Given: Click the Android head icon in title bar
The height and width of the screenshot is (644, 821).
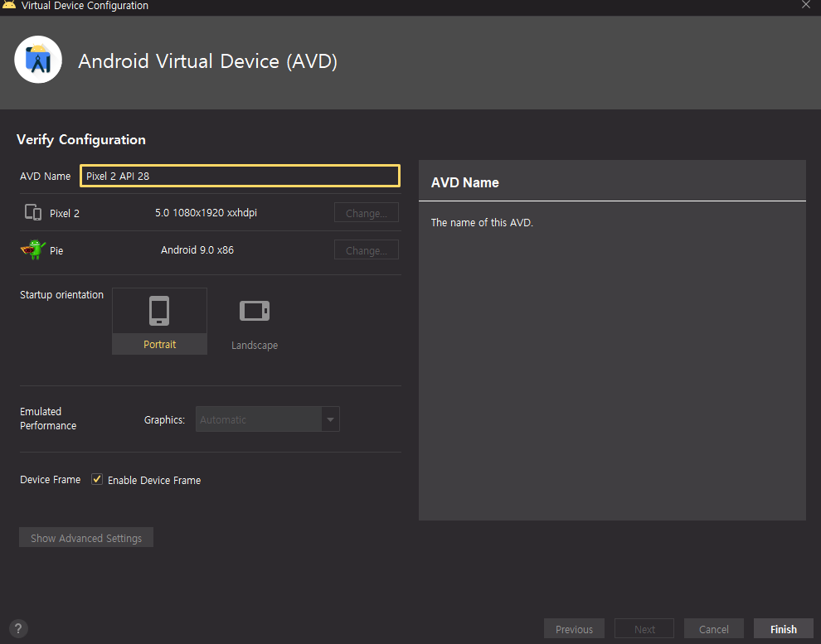Looking at the screenshot, I should [x=9, y=5].
